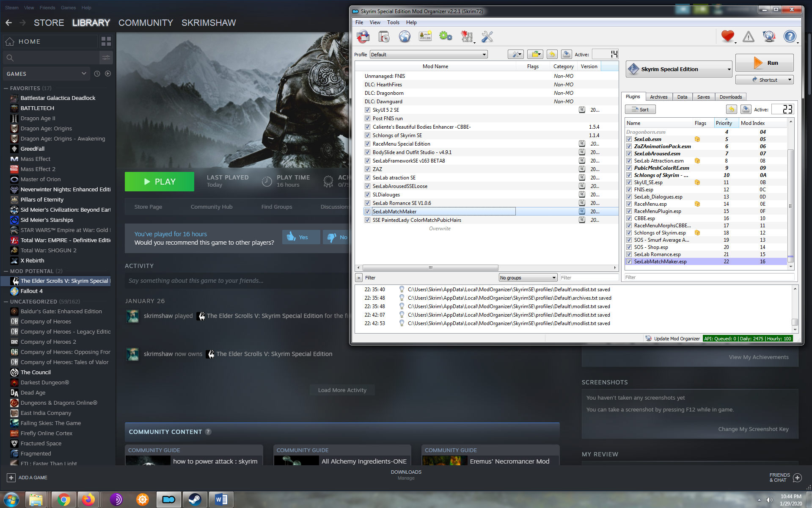Click the Update globe icon in toolbar
The image size is (812, 508).
click(x=769, y=37)
